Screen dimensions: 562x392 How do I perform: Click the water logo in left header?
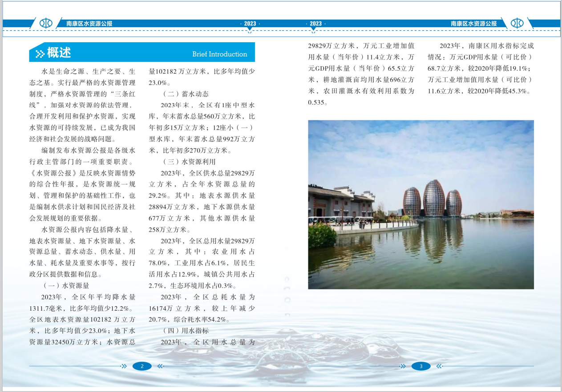click(46, 24)
